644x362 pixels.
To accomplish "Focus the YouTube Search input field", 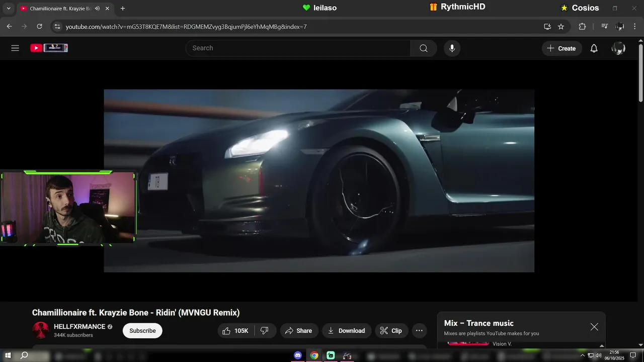I will [x=298, y=48].
